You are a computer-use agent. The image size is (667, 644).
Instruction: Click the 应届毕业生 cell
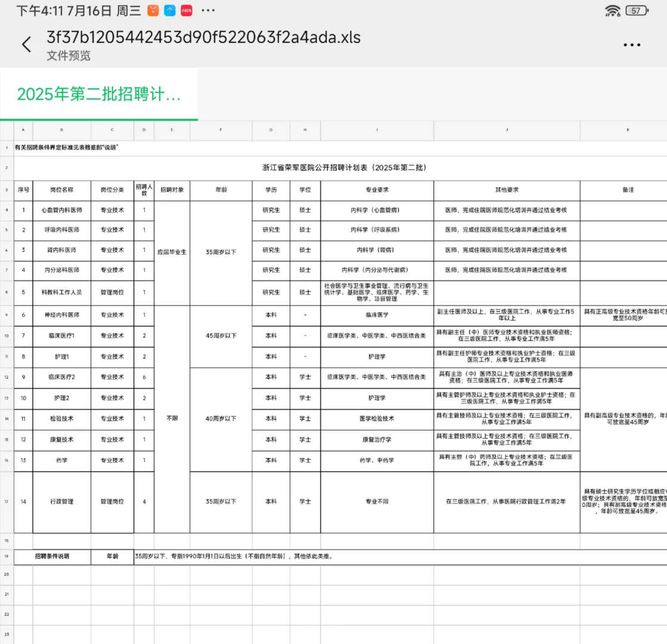(172, 252)
